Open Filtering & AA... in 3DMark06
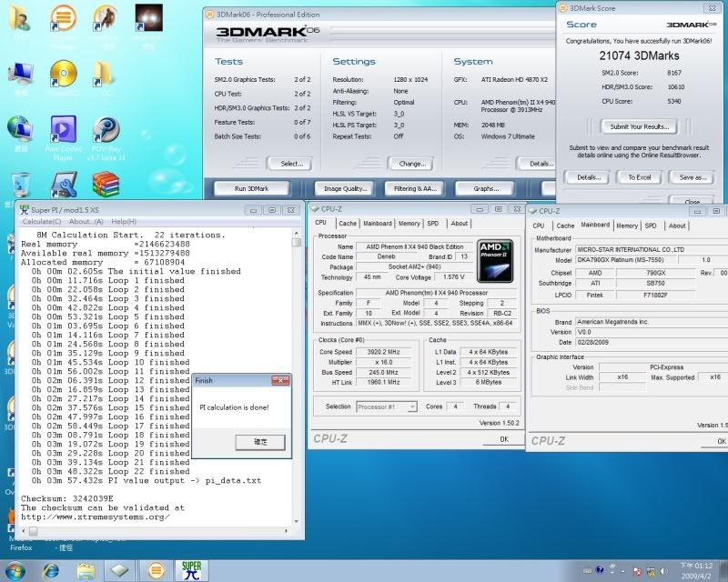This screenshot has width=728, height=582. [x=415, y=188]
